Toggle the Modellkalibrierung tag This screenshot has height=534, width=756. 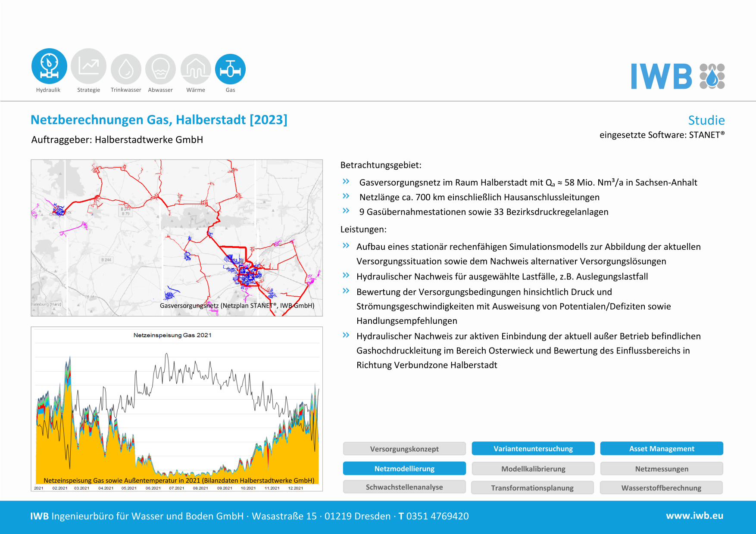[x=533, y=469]
